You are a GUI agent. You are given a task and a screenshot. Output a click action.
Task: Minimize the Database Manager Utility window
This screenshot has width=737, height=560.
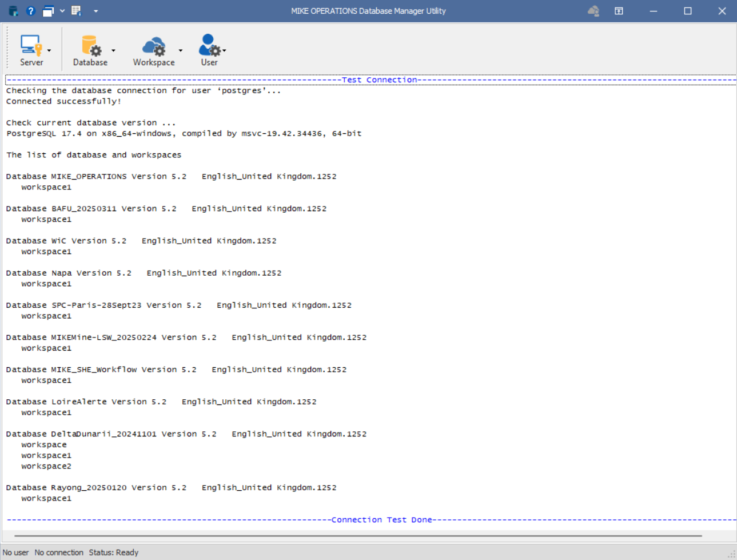pos(654,11)
